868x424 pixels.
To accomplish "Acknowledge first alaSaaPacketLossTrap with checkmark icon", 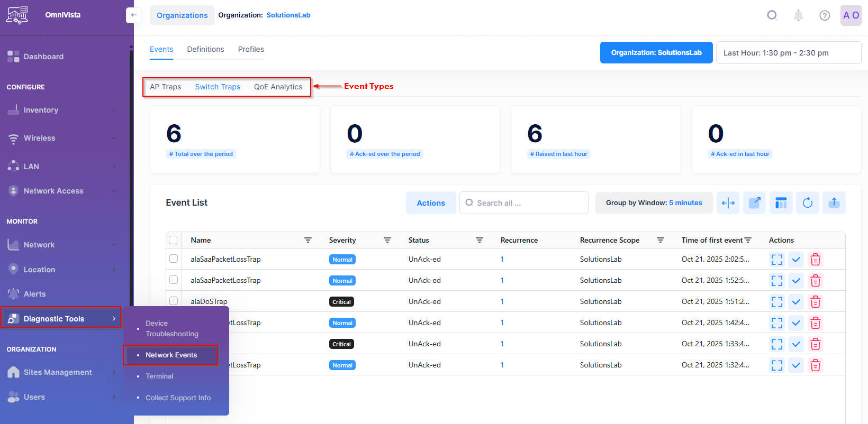I will tap(796, 260).
